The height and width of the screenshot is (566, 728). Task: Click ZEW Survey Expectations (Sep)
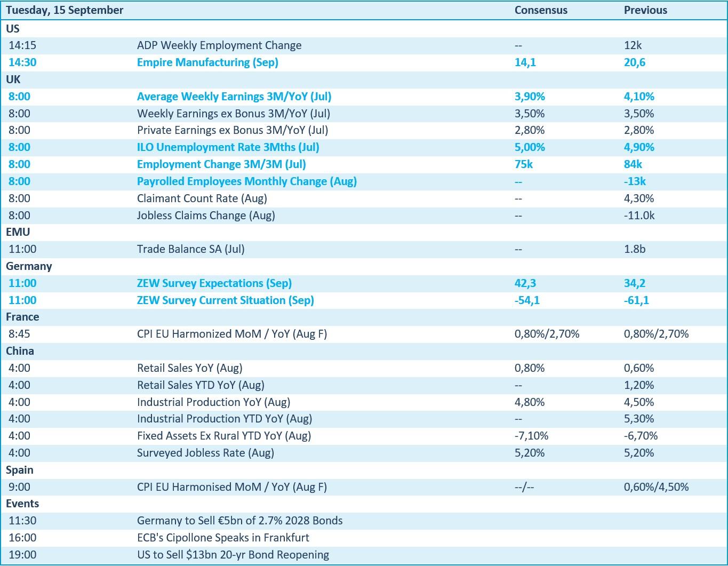pyautogui.click(x=214, y=283)
